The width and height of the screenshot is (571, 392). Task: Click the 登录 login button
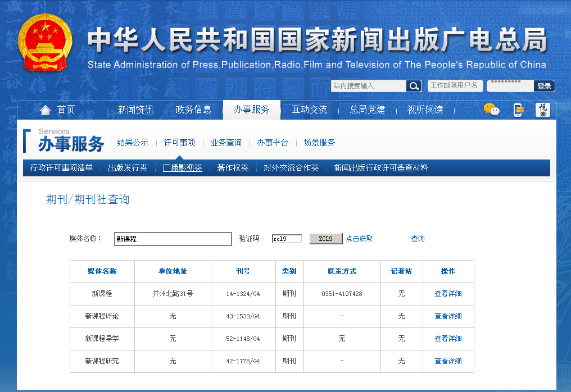point(544,86)
